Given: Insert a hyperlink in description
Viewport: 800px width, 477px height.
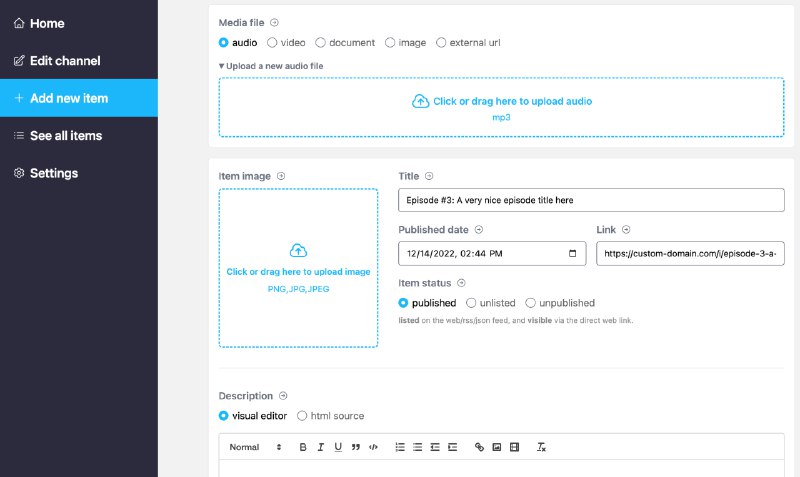Looking at the screenshot, I should click(479, 447).
